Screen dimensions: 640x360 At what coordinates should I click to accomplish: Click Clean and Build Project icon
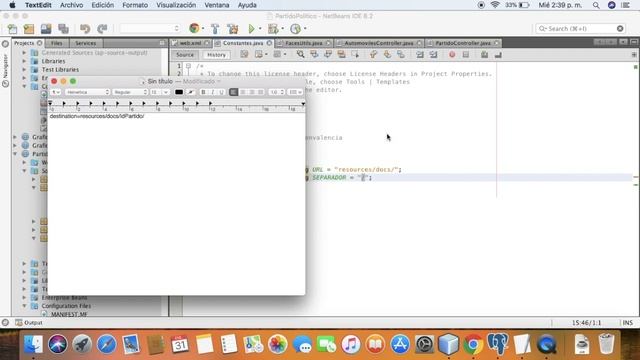point(233,29)
